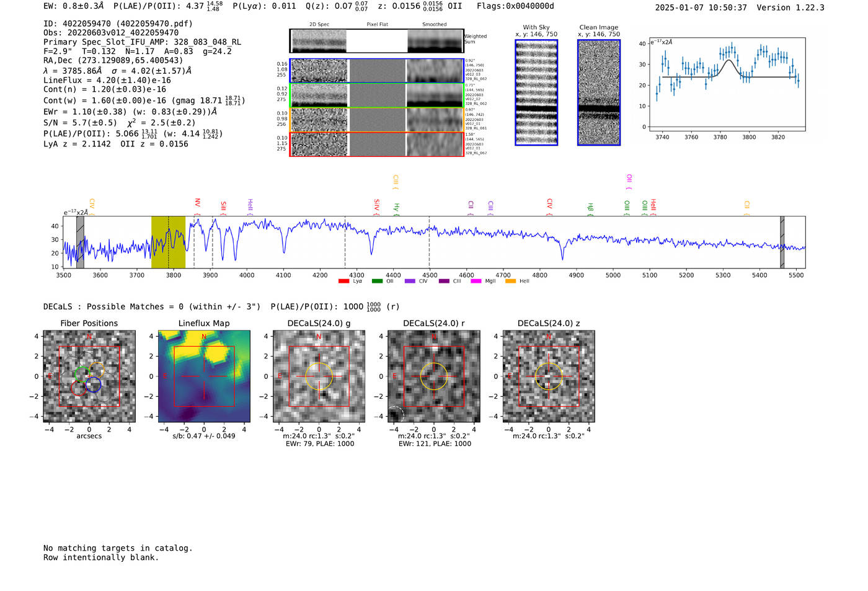Click the red fiber circle in Fiber Positions

coord(79,388)
